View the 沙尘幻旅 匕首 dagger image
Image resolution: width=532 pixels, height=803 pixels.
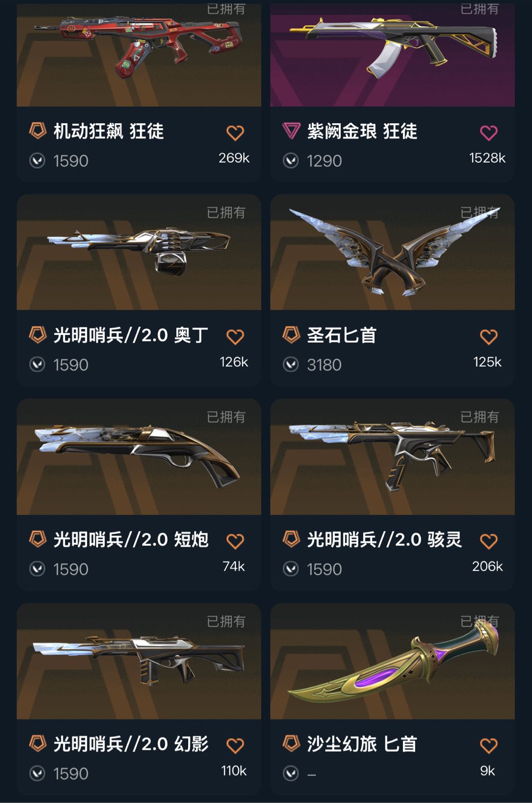click(x=393, y=661)
